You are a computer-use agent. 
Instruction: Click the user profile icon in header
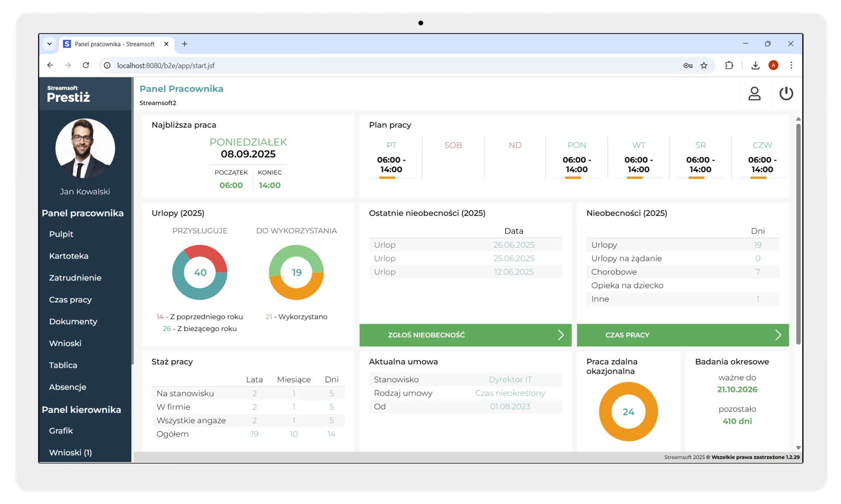click(x=754, y=94)
